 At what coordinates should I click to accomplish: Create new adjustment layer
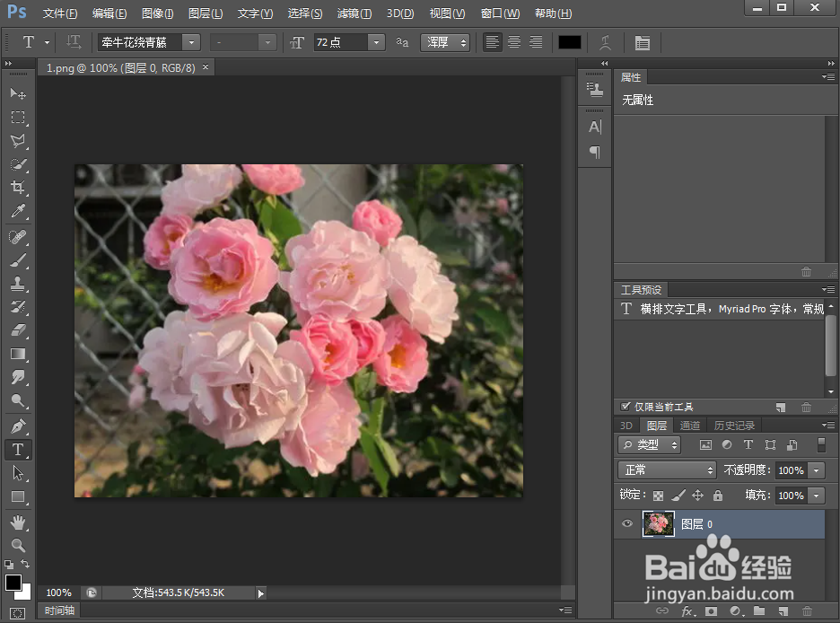[736, 611]
